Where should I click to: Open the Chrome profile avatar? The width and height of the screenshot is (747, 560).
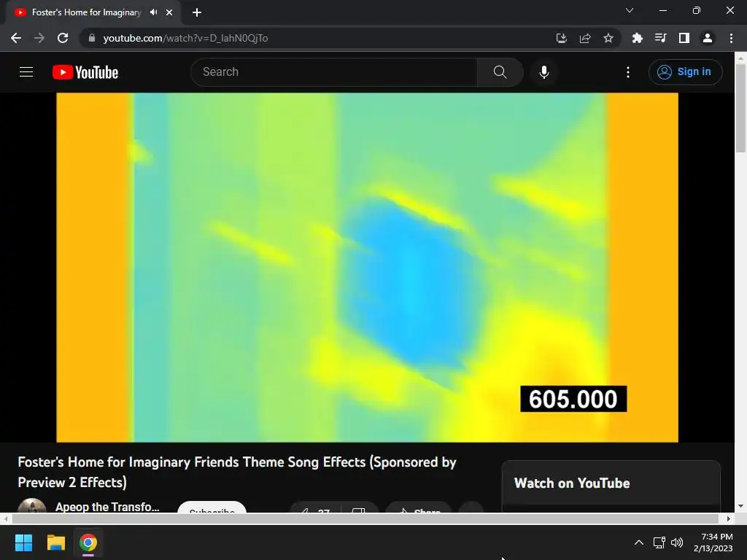click(x=708, y=38)
